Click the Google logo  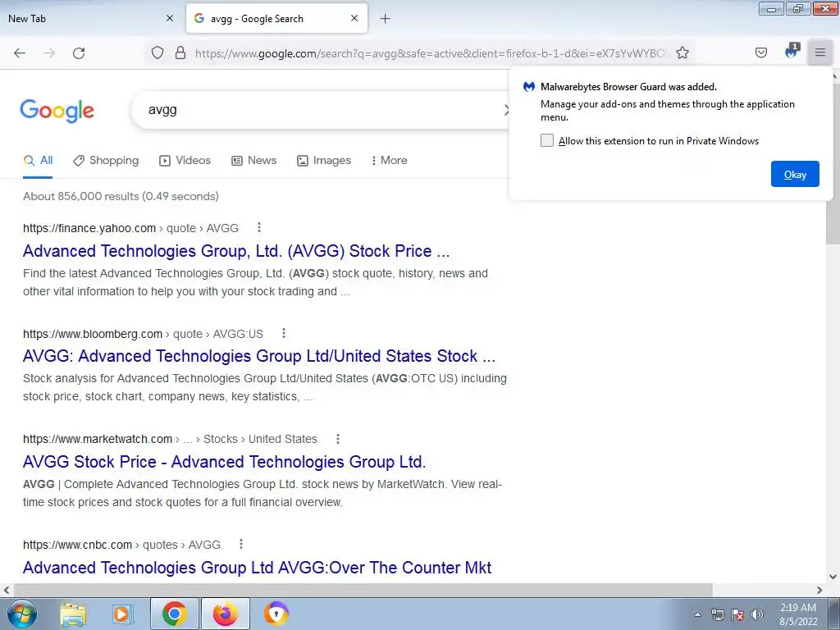[57, 111]
